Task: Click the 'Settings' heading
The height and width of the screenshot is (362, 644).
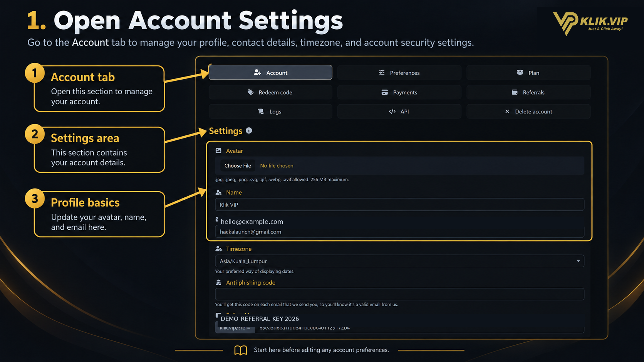Action: [225, 131]
